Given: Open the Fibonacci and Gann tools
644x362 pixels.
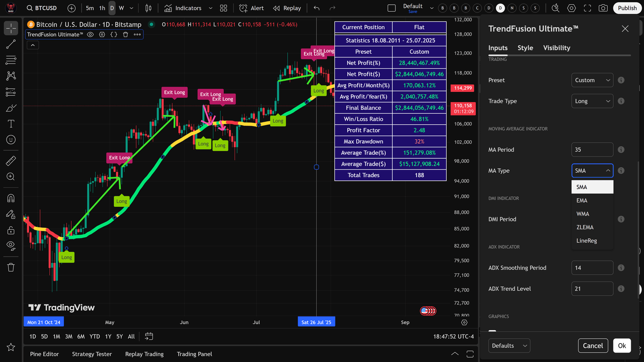Looking at the screenshot, I should (x=11, y=60).
